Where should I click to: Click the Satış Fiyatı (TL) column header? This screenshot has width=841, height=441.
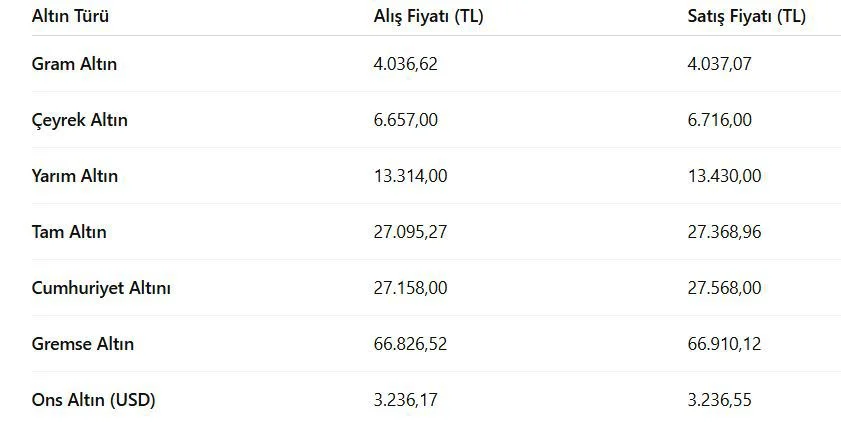click(747, 16)
